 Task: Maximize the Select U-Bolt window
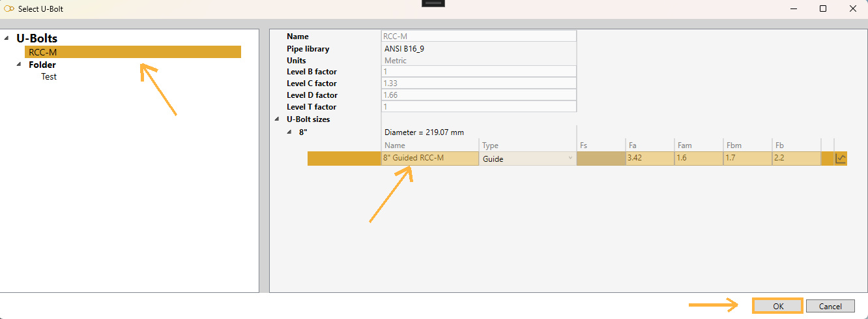tap(823, 8)
